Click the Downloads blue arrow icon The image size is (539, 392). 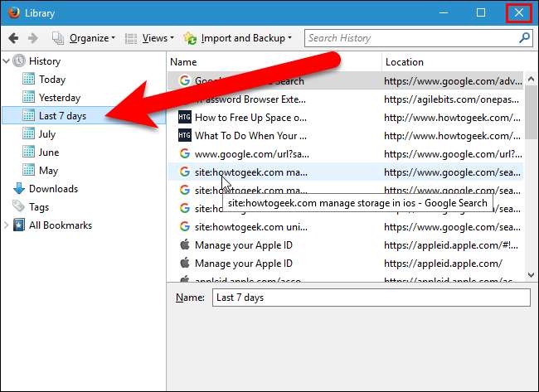tap(19, 189)
